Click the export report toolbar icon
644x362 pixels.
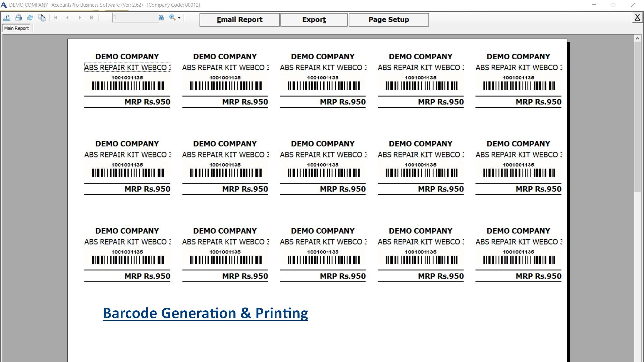coord(7,18)
